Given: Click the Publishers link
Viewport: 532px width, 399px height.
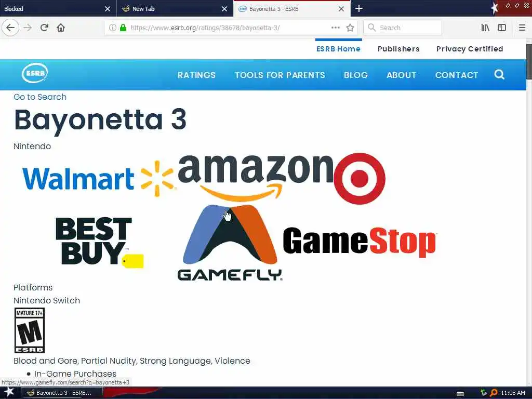Looking at the screenshot, I should [398, 49].
